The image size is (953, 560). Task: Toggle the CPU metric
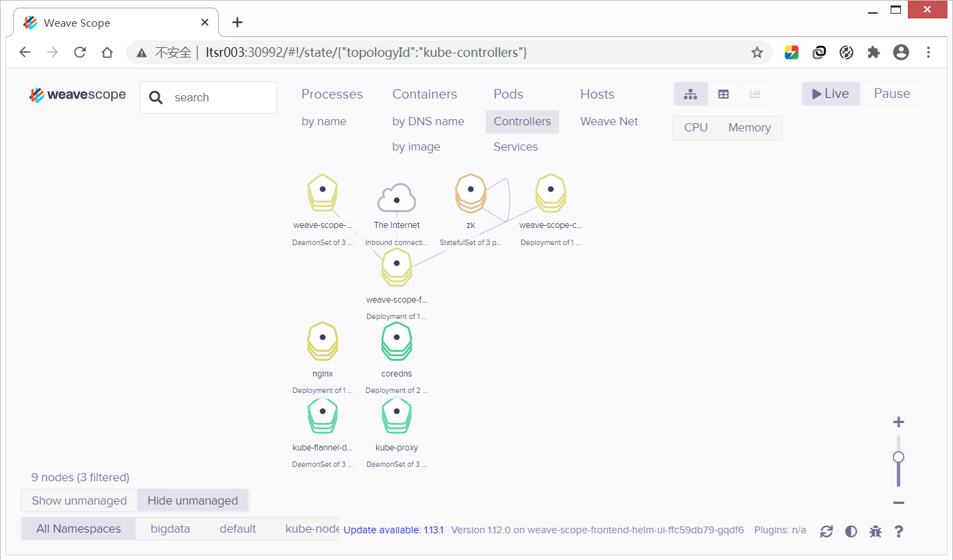click(696, 127)
